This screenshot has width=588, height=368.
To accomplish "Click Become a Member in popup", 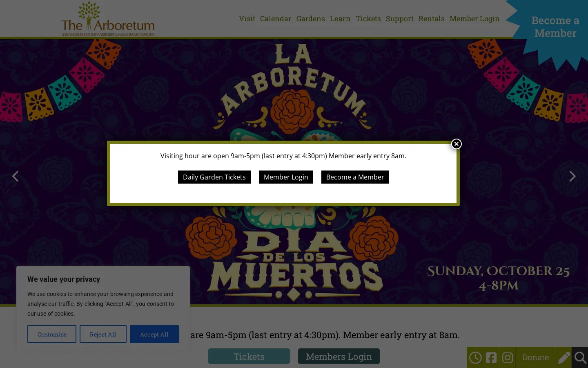I will click(355, 177).
